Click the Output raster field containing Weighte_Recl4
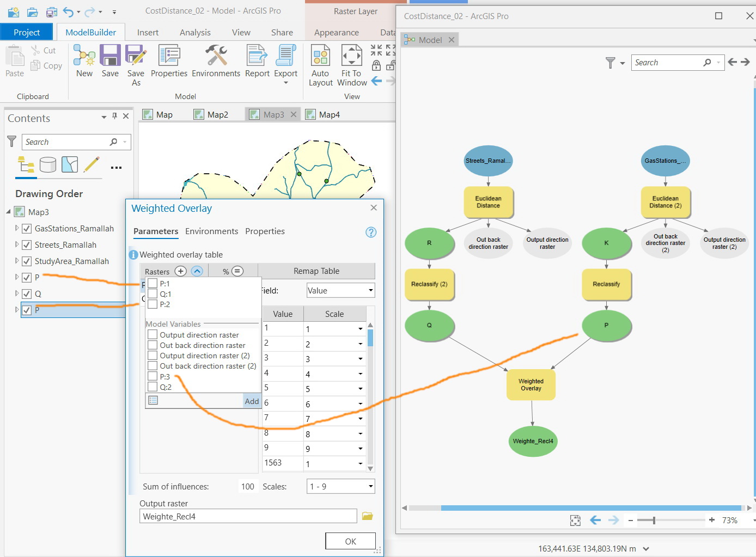Screen dimensions: 756x557 click(x=248, y=516)
